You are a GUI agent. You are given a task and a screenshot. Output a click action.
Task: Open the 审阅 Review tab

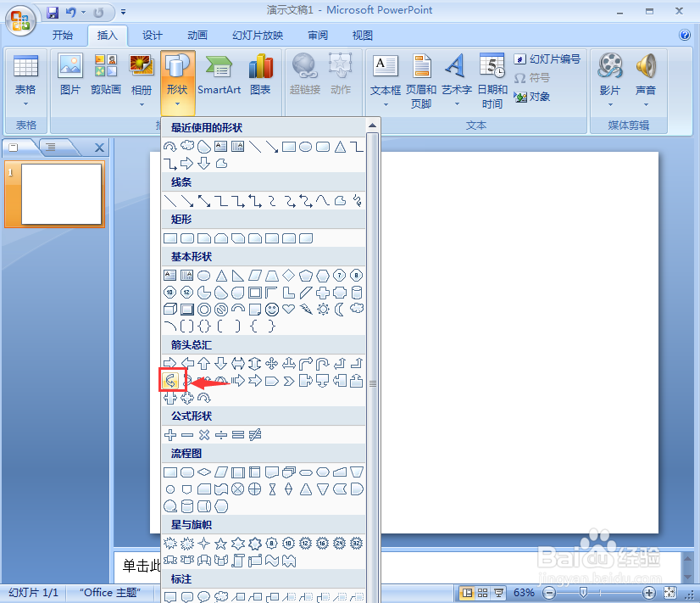pyautogui.click(x=318, y=36)
